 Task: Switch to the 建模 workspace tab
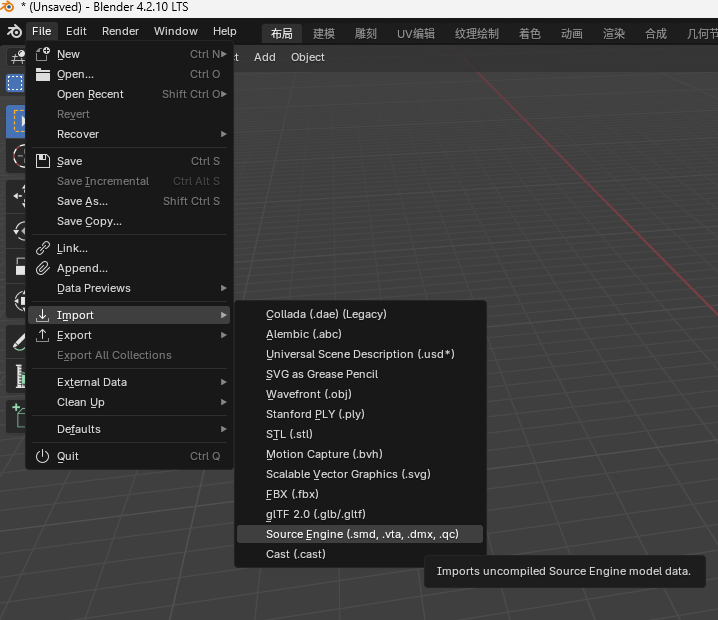pyautogui.click(x=324, y=33)
